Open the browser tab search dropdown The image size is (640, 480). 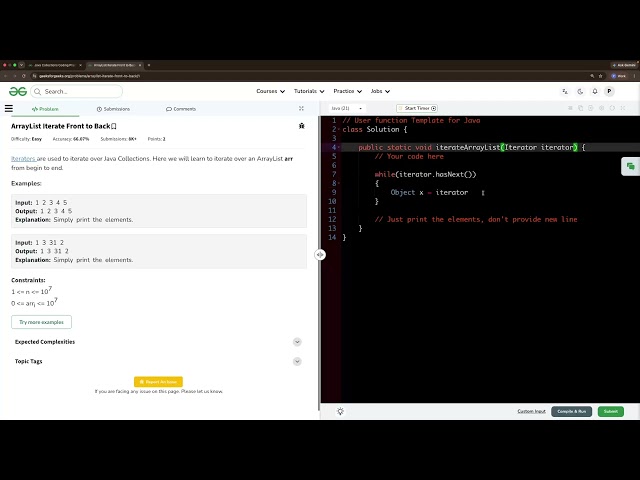pyautogui.click(x=22, y=65)
